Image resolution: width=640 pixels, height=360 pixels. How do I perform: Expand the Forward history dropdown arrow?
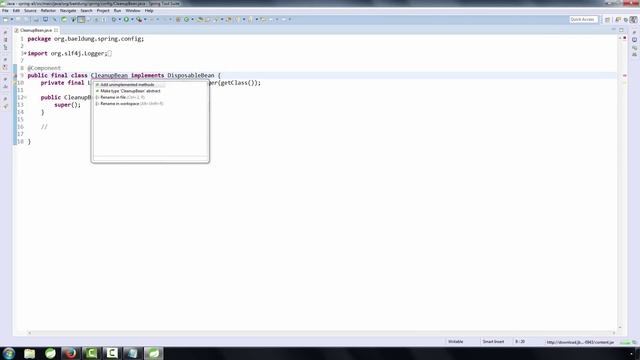290,20
